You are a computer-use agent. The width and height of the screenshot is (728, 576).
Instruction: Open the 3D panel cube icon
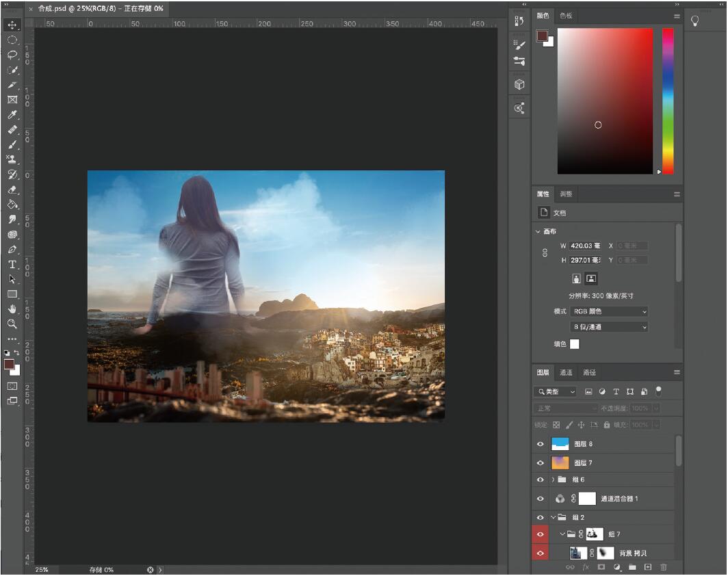pyautogui.click(x=519, y=84)
